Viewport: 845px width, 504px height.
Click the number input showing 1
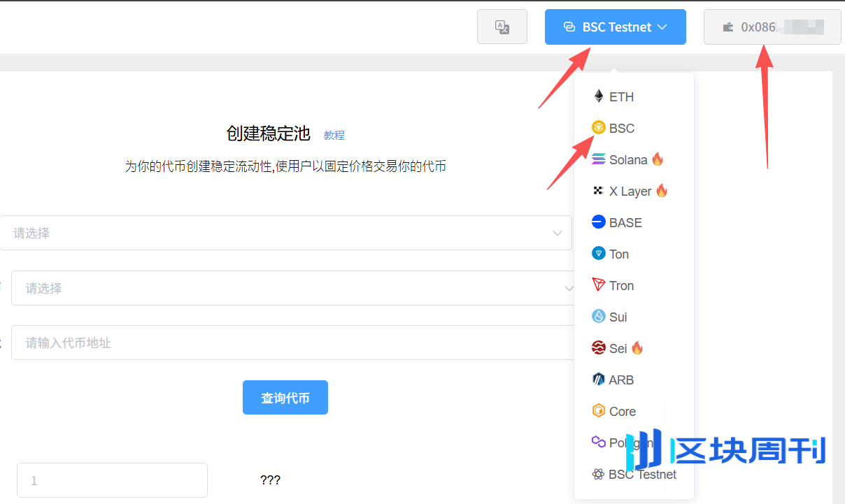click(111, 480)
